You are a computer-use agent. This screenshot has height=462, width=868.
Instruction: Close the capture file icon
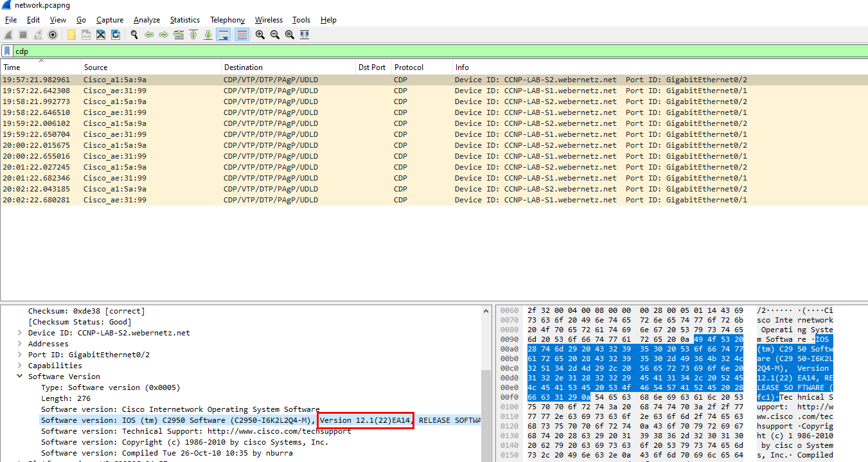pyautogui.click(x=101, y=35)
